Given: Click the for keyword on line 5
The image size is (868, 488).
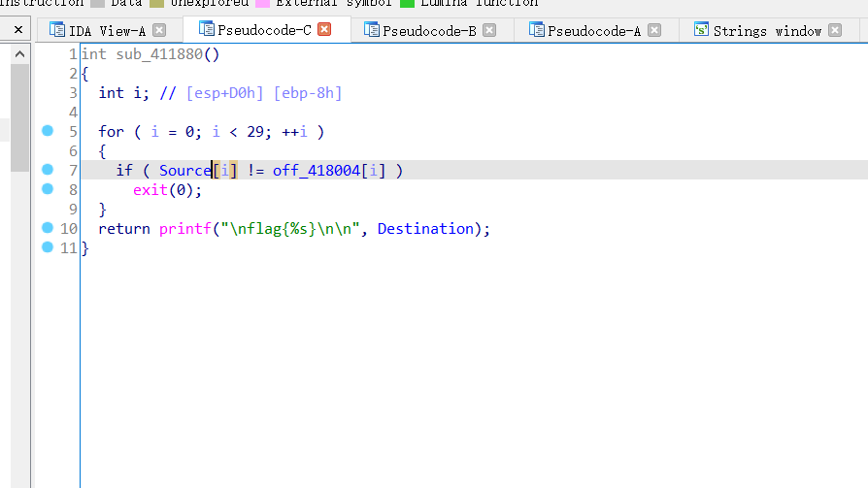Looking at the screenshot, I should point(111,132).
